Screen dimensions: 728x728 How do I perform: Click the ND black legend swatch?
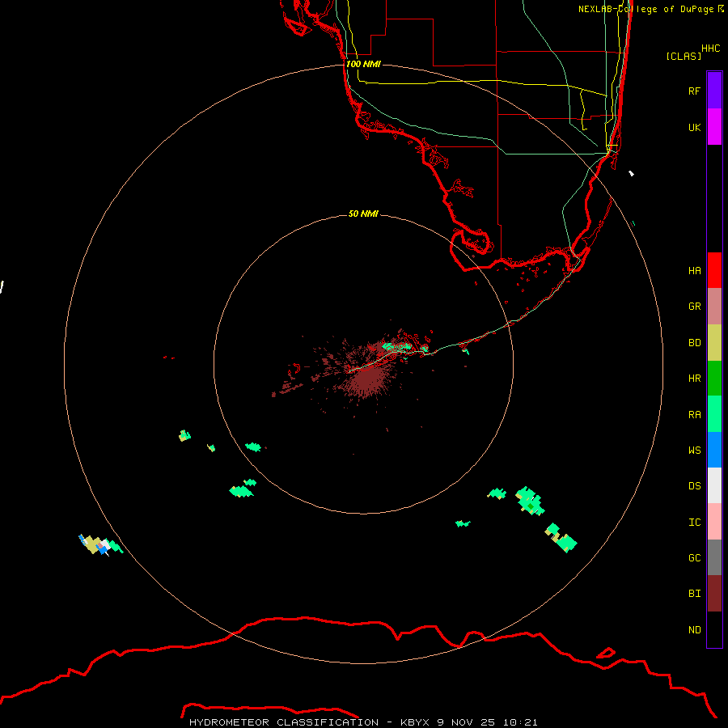tap(714, 629)
